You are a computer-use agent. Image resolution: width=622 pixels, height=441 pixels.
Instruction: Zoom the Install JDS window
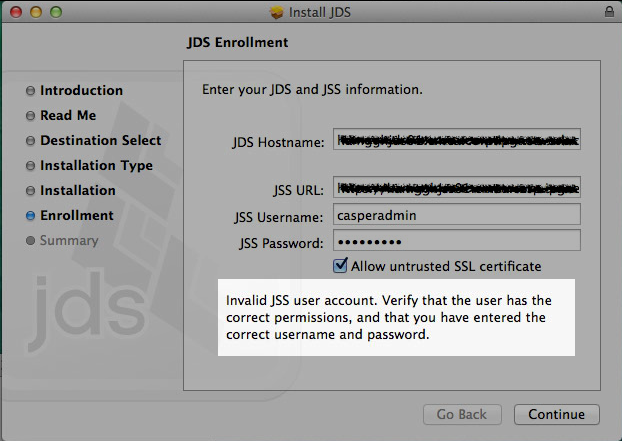coord(56,12)
